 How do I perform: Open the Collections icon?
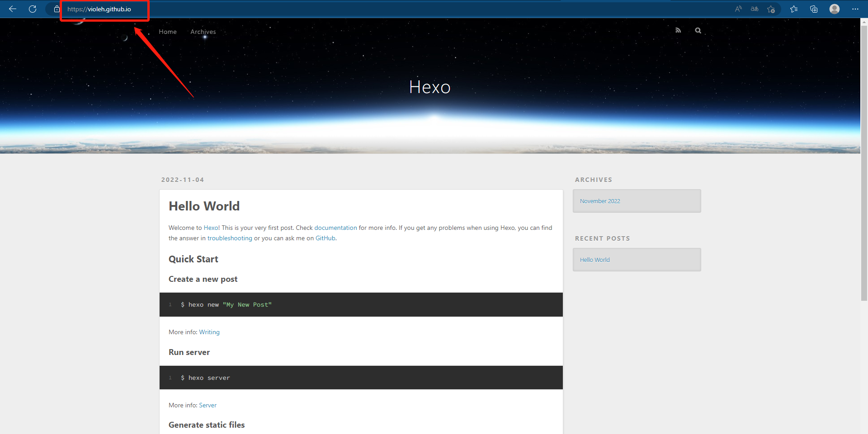pyautogui.click(x=814, y=9)
